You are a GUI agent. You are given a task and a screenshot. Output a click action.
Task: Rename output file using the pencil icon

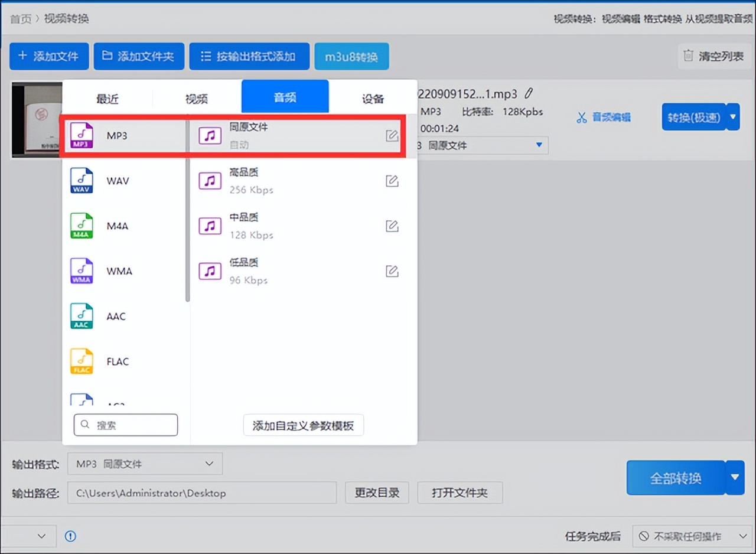point(529,93)
